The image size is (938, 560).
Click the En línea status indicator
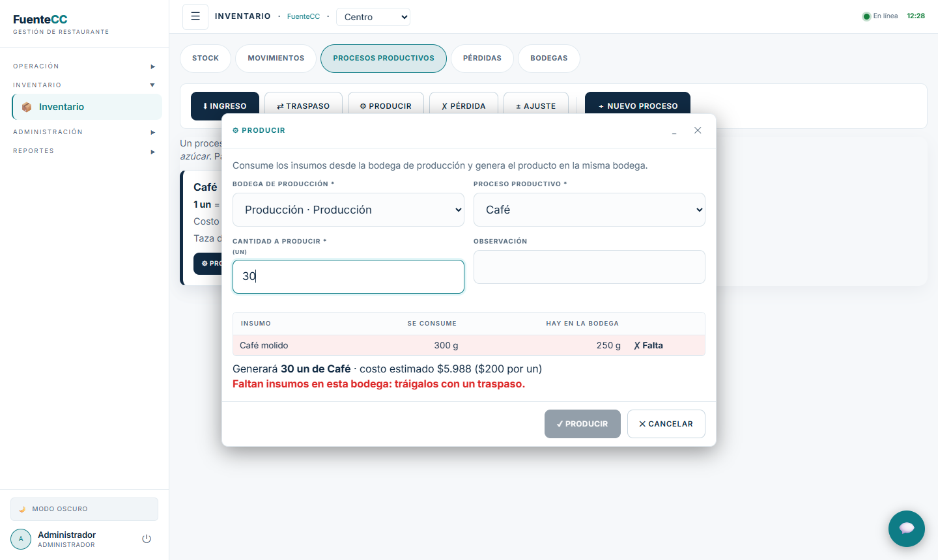[880, 16]
